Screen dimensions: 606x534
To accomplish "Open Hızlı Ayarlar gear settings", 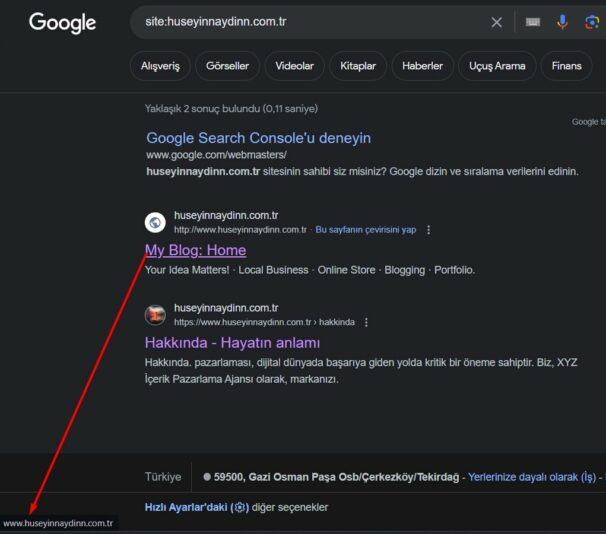I will (x=239, y=507).
